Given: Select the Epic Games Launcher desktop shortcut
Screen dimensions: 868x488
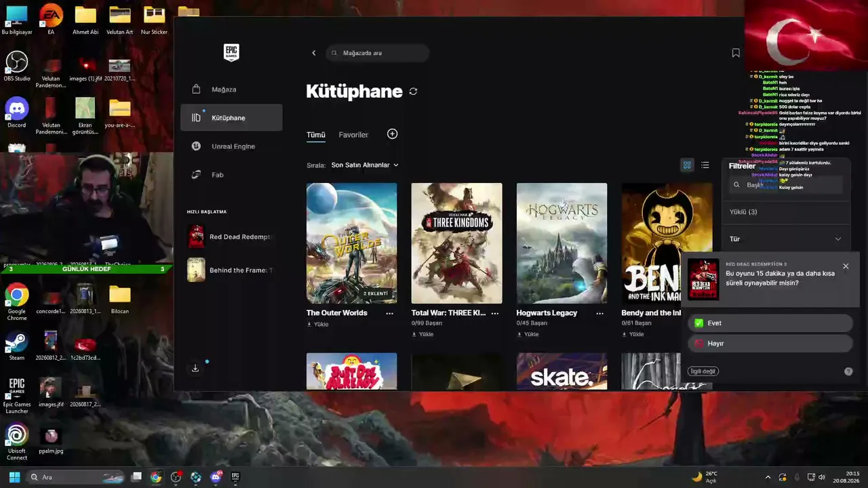Looking at the screenshot, I should 17,396.
